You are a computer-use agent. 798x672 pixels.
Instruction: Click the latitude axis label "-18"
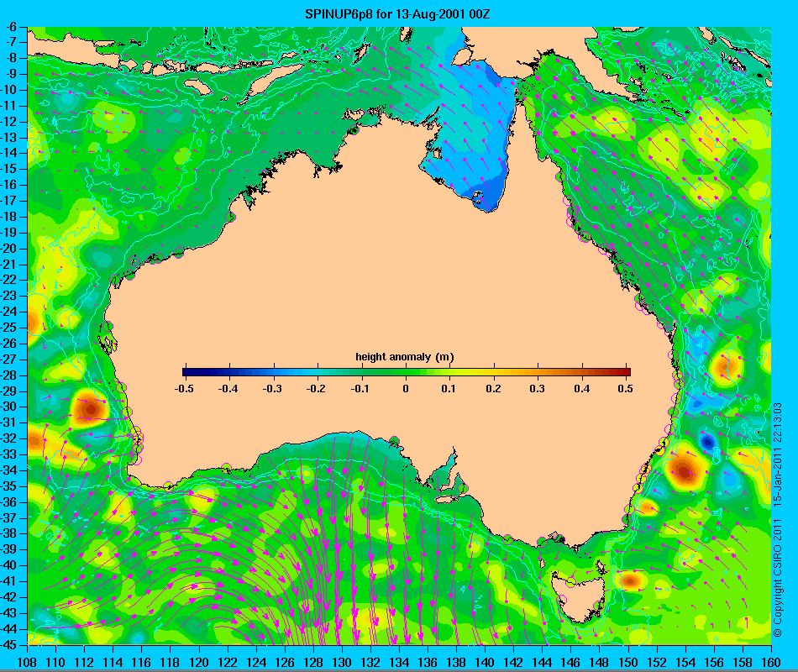pyautogui.click(x=8, y=217)
